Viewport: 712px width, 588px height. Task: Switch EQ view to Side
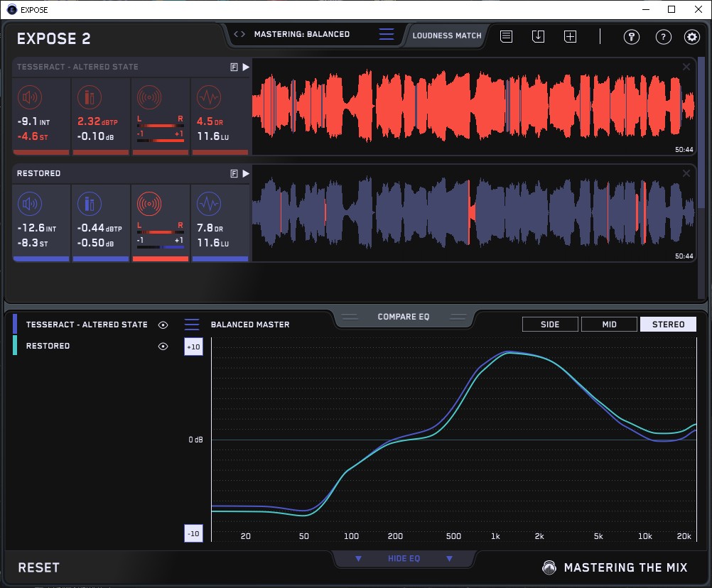click(550, 325)
